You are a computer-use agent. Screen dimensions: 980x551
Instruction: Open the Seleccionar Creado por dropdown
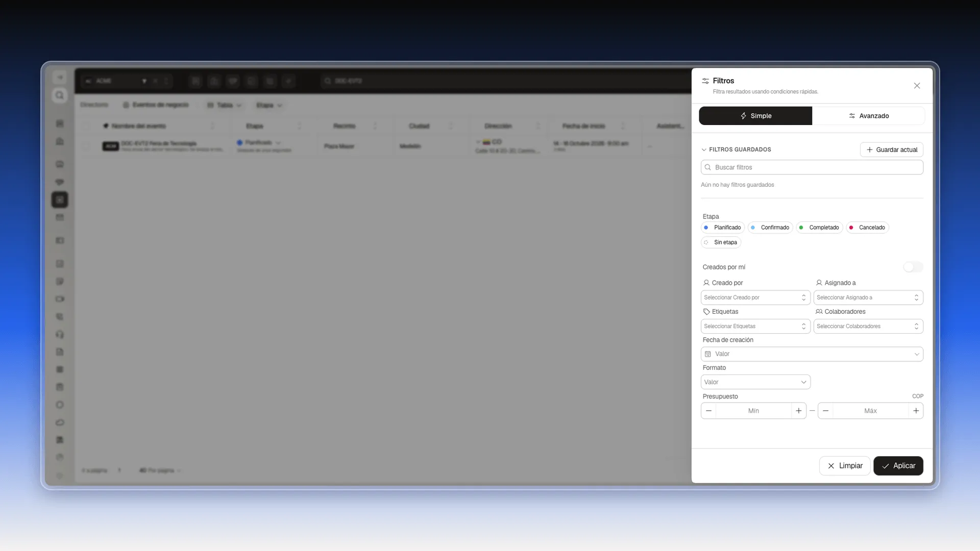pyautogui.click(x=755, y=297)
